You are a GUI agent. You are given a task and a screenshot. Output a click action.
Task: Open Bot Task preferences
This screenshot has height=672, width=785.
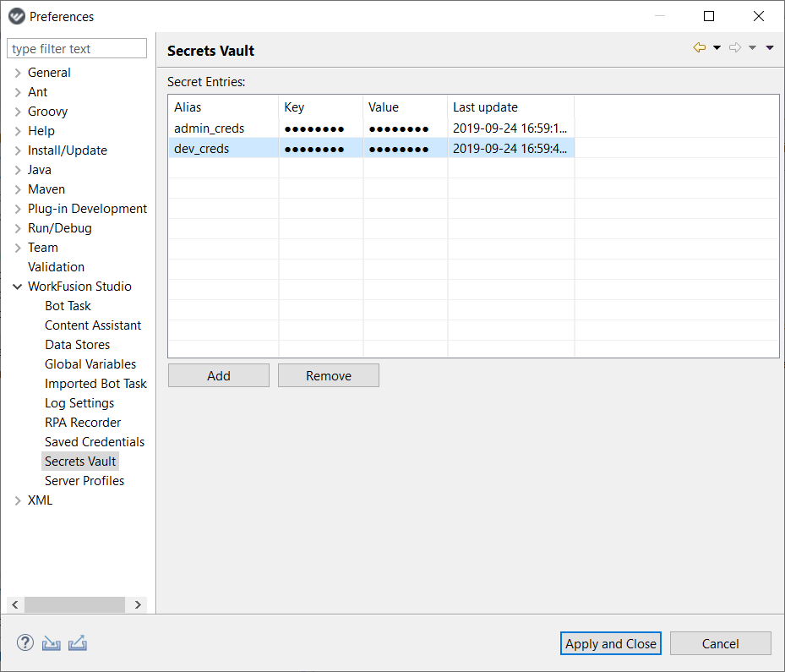click(68, 306)
